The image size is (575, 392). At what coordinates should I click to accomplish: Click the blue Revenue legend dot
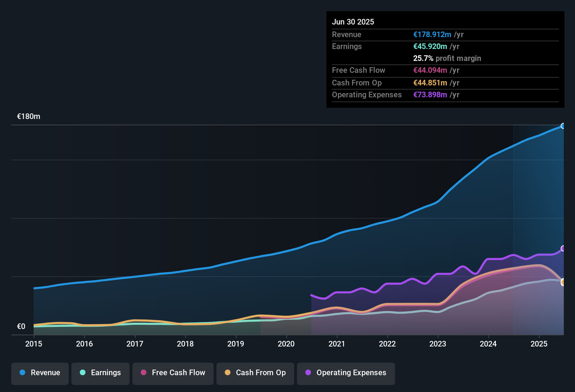[22, 372]
